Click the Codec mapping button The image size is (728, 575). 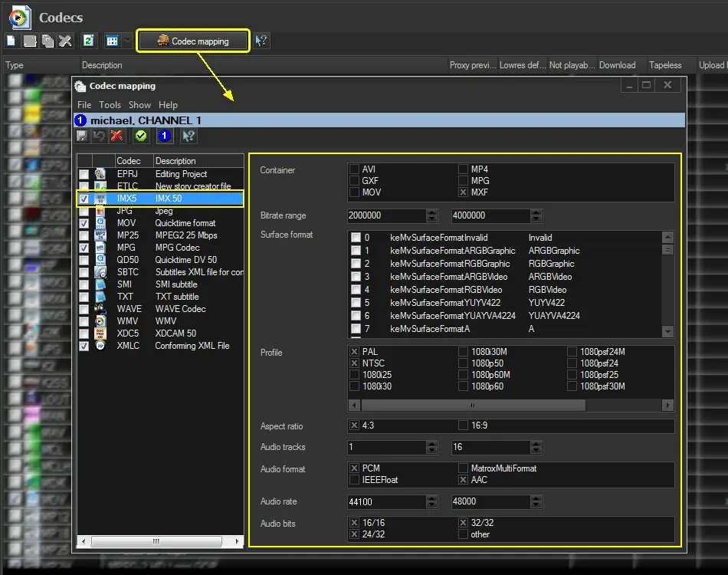[193, 41]
